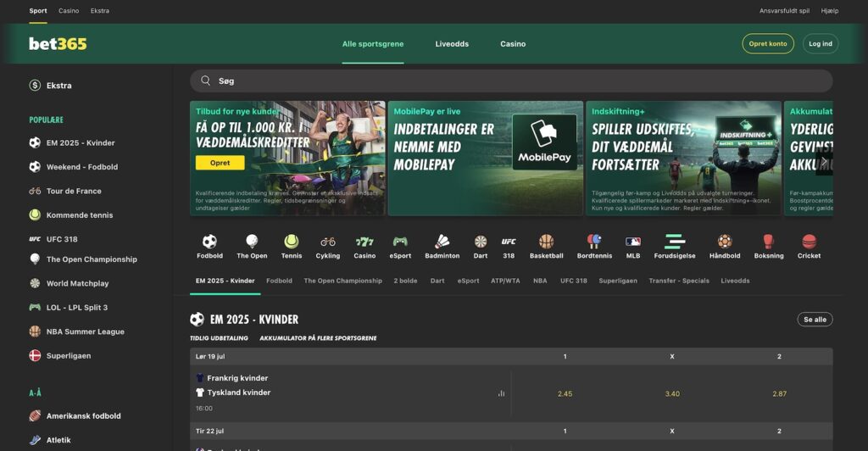
Task: Select LOL - LPL Split 3
Action: [76, 307]
